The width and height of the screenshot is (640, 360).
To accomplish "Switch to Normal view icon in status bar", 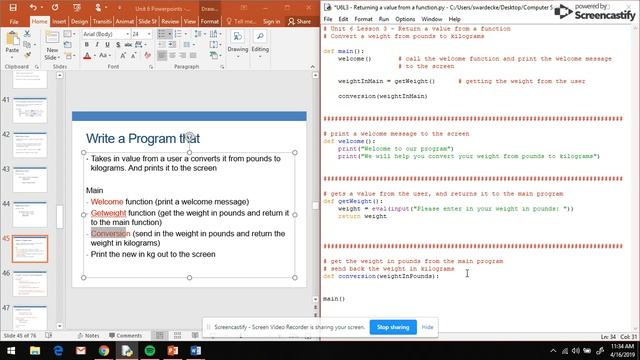I will coord(160,336).
